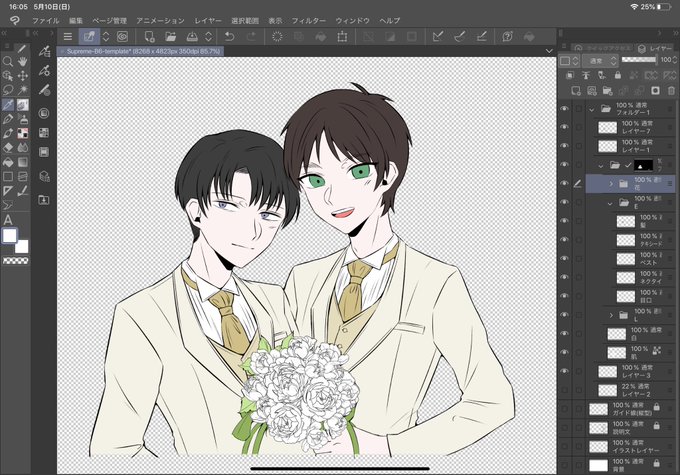Open the ヘルプ menu
Viewport: 680px width, 475px height.
coord(389,21)
